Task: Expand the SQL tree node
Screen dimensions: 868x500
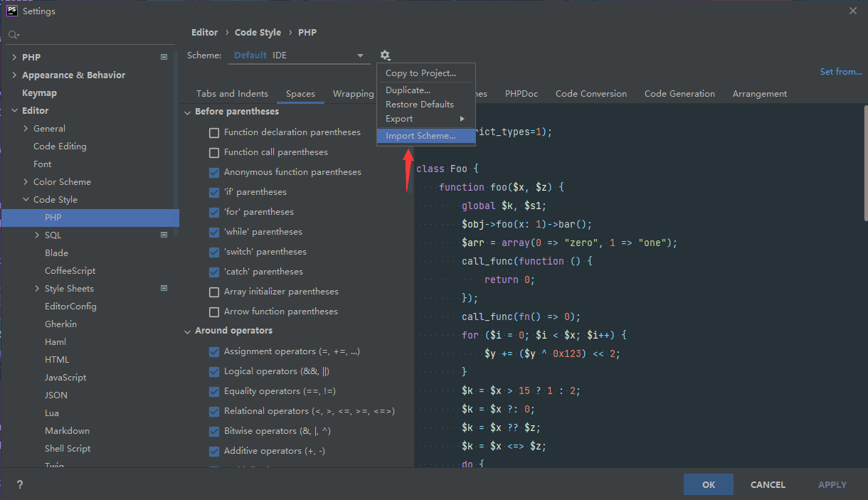Action: (x=37, y=235)
